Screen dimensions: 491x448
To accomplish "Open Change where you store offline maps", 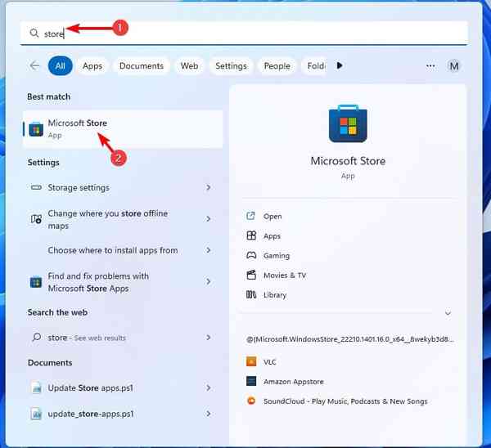I will [x=123, y=219].
